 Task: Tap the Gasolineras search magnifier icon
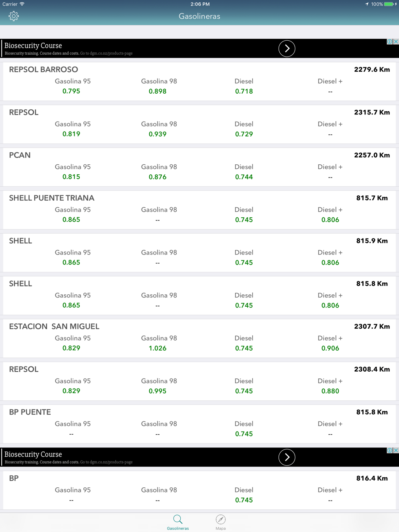(x=178, y=519)
